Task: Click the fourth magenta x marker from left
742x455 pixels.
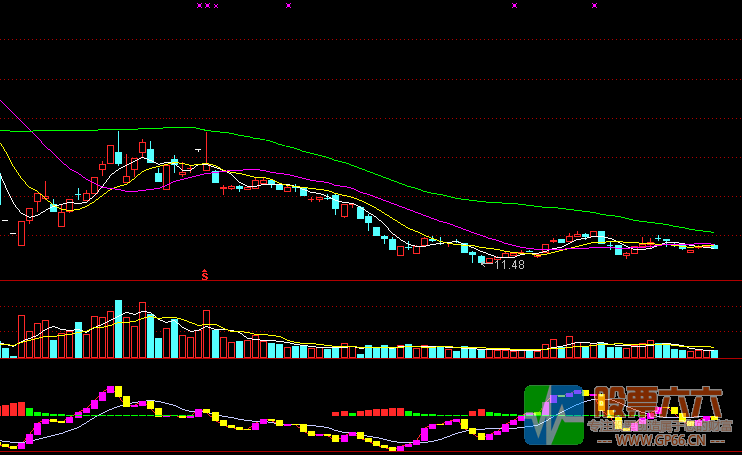Action: (x=289, y=6)
